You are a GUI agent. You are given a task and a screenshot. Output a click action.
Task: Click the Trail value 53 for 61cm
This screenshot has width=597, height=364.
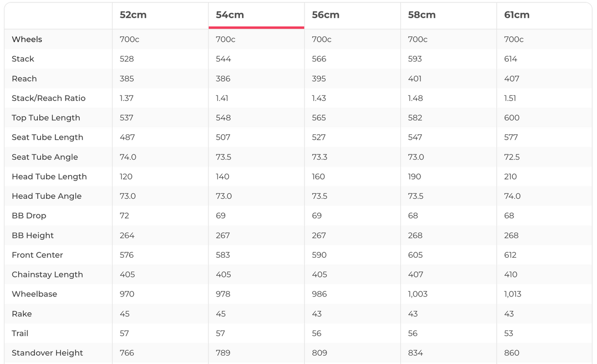(508, 334)
